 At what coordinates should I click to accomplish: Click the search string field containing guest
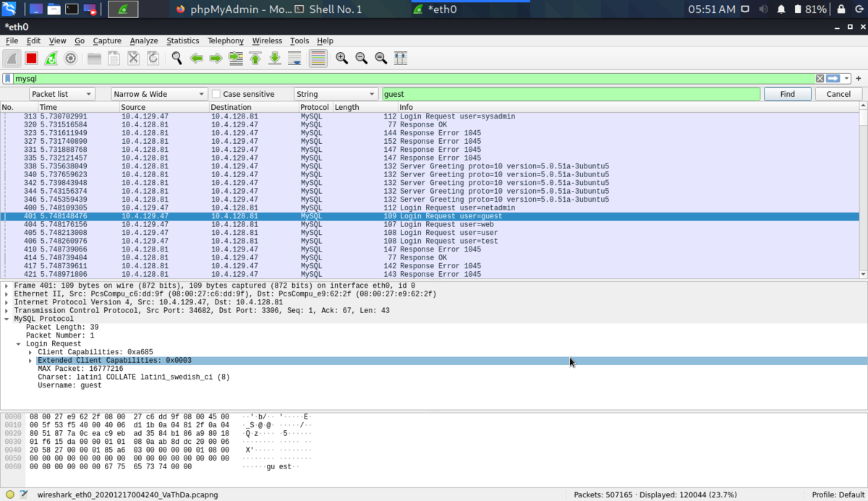tap(571, 94)
